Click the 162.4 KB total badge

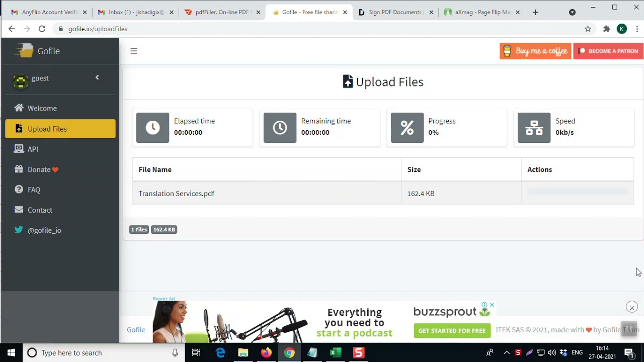[x=164, y=230]
